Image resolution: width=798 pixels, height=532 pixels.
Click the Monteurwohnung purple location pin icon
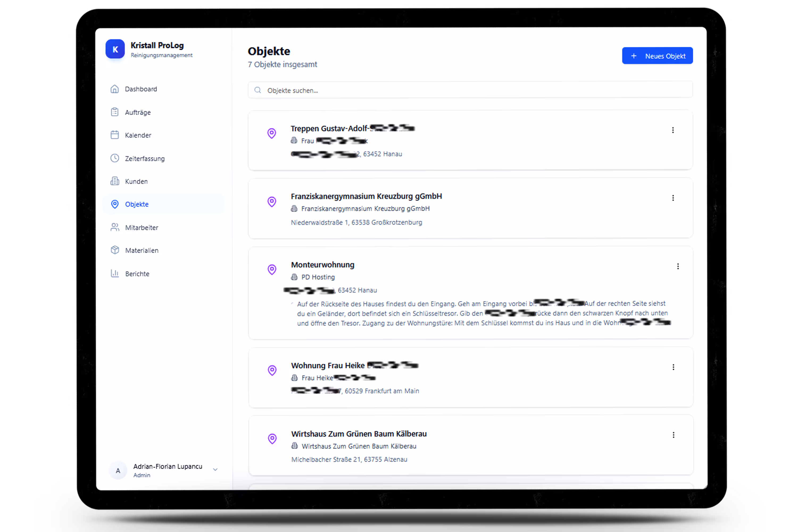pos(272,269)
